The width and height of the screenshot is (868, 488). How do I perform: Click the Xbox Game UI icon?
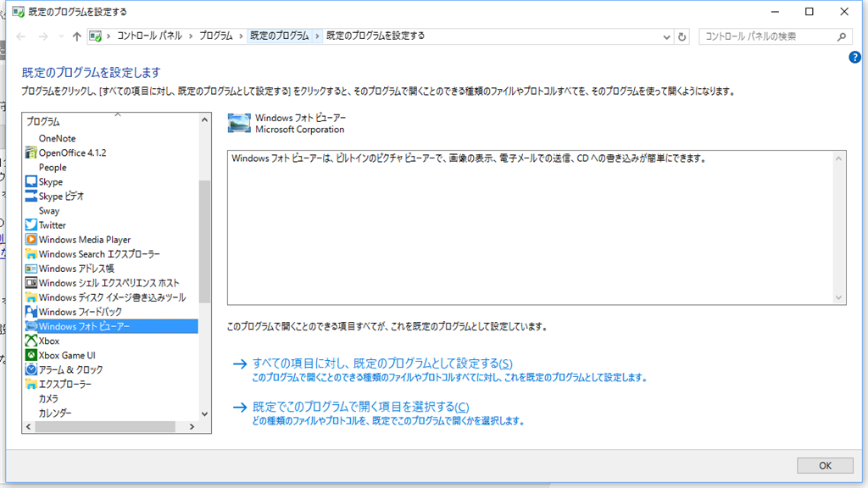click(31, 355)
